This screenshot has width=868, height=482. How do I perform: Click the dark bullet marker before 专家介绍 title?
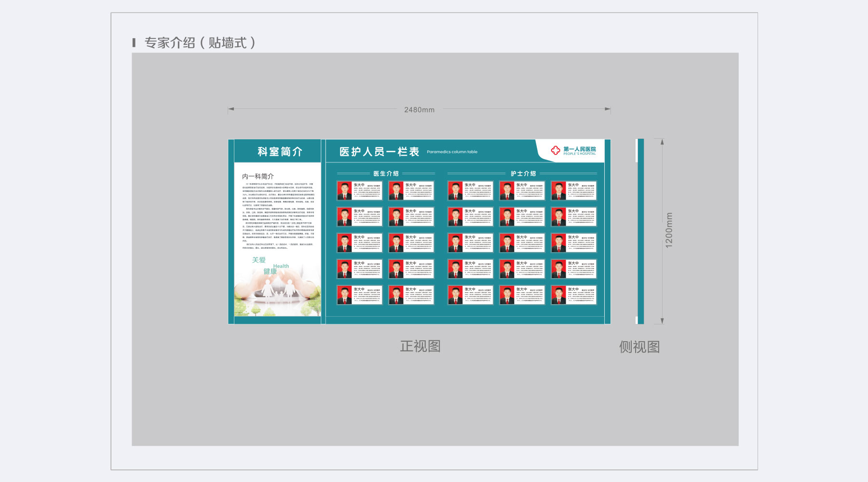[x=134, y=43]
